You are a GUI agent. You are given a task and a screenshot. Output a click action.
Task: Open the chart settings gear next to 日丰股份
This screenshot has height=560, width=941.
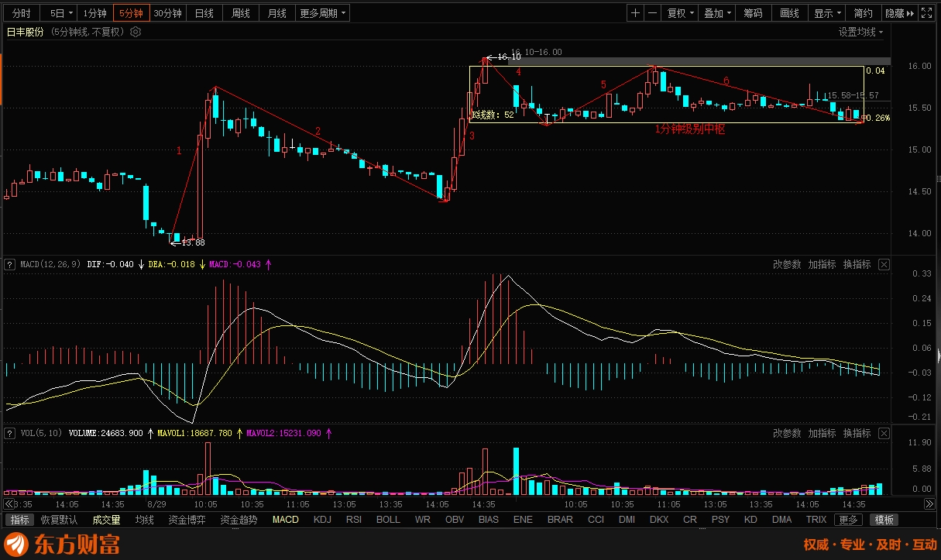point(136,32)
